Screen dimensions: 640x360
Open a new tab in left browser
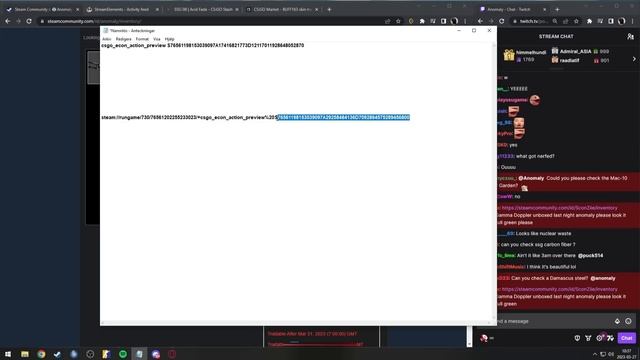(329, 9)
